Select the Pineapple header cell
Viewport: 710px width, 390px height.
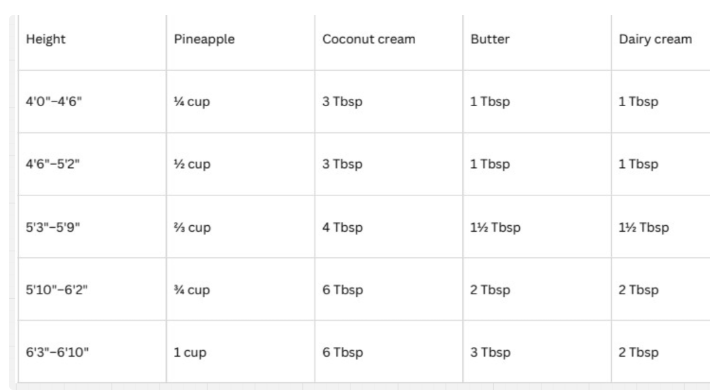[240, 43]
